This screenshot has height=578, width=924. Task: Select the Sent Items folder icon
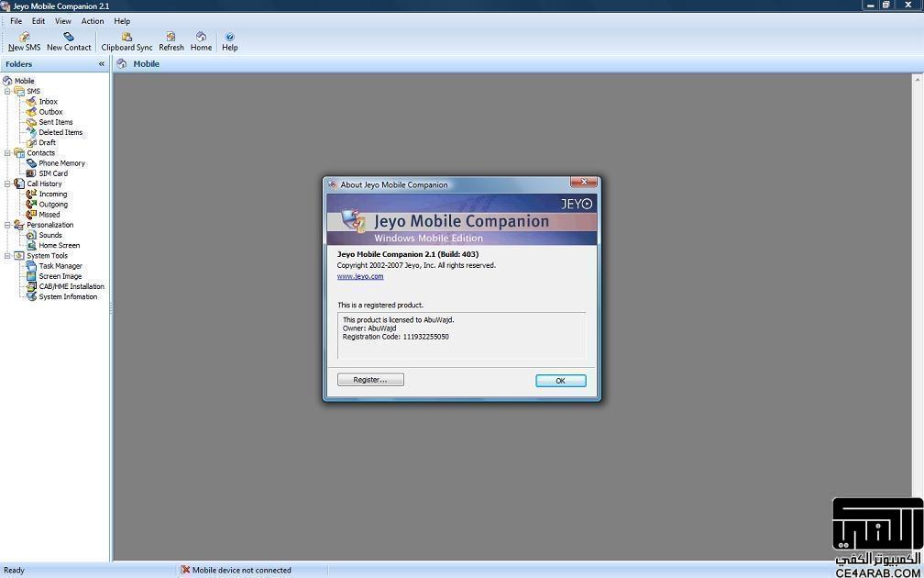click(31, 122)
